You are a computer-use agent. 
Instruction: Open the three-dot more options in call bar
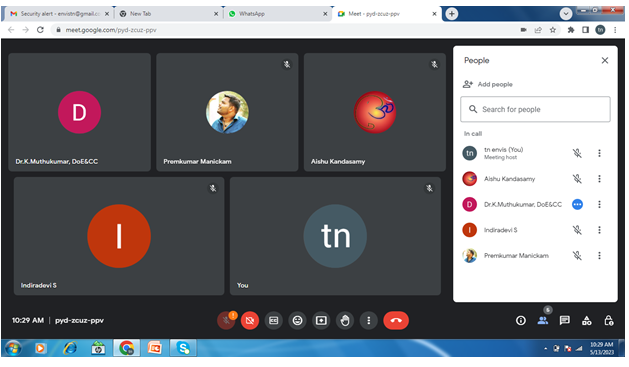(369, 321)
